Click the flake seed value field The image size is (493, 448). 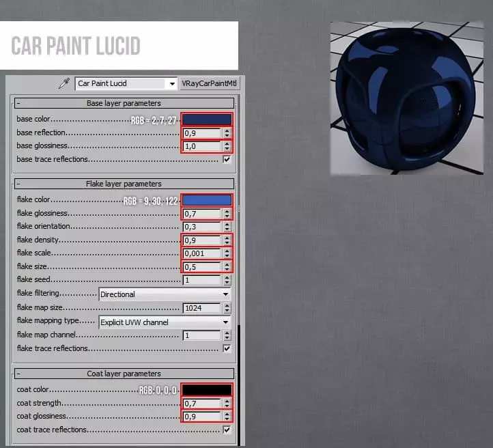(202, 280)
